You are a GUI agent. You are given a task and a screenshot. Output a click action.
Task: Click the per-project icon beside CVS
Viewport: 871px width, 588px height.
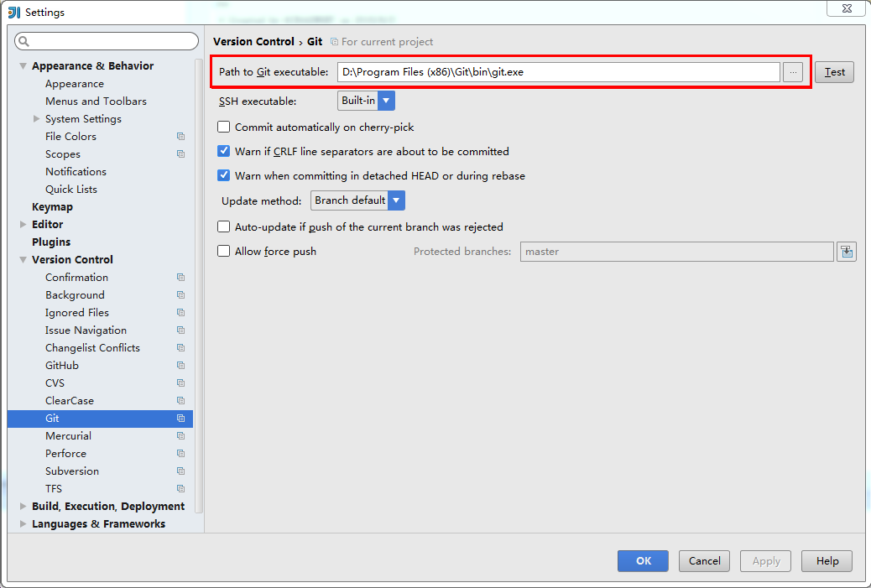coord(180,383)
